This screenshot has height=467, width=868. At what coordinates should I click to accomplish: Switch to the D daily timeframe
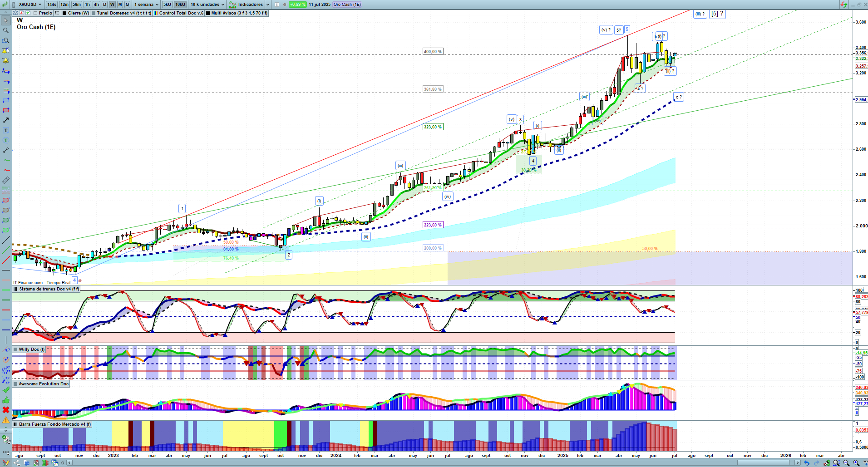point(104,5)
